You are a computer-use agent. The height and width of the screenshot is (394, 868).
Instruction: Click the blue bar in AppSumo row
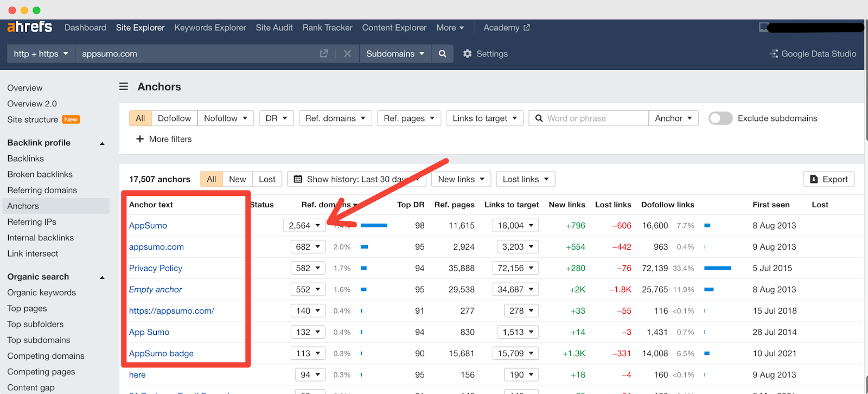(x=374, y=225)
